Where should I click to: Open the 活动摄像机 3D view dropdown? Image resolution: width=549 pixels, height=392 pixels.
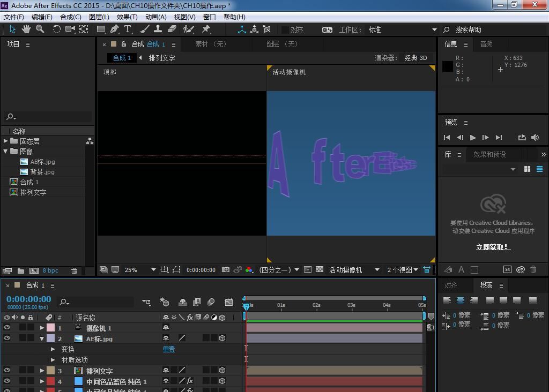click(x=354, y=269)
